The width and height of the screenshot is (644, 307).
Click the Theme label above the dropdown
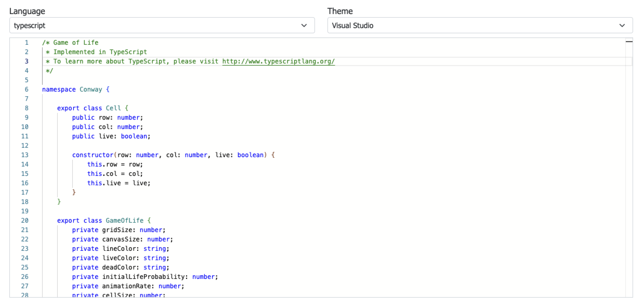[340, 11]
